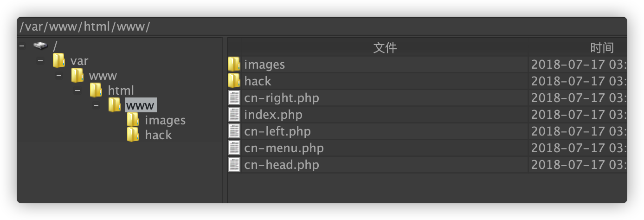Viewport: 644px width, 220px height.
Task: Collapse the html tree node
Action: point(77,91)
